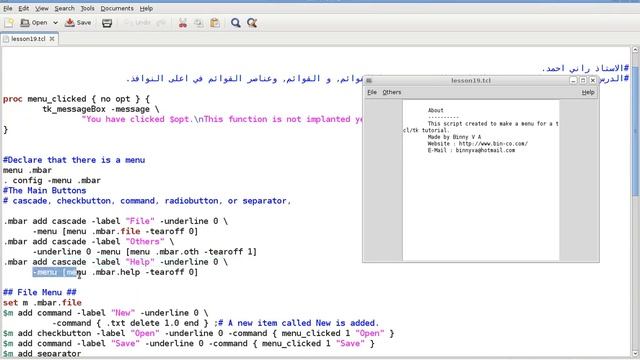Close the lesson19.tcl Tk window
The height and width of the screenshot is (360, 640).
593,80
